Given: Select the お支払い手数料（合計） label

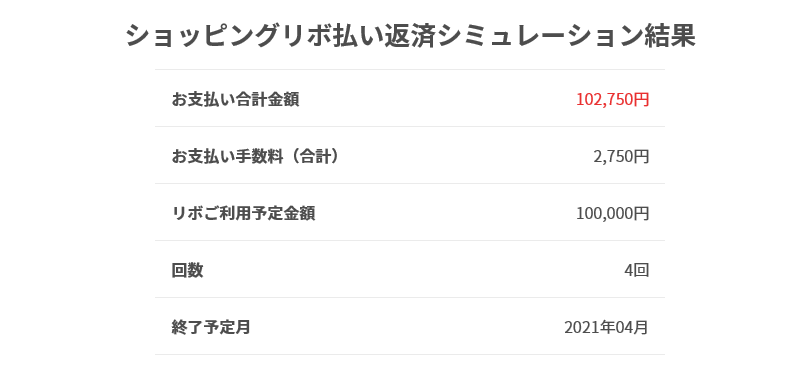Looking at the screenshot, I should tap(255, 157).
